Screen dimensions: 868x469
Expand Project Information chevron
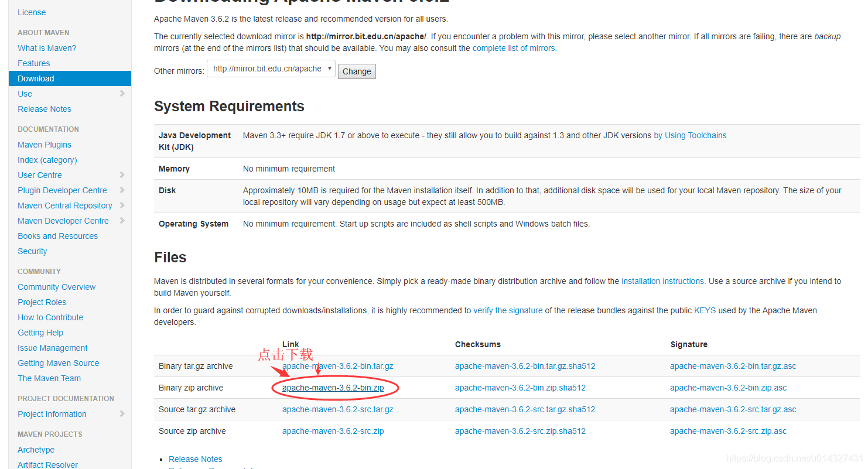coord(122,413)
